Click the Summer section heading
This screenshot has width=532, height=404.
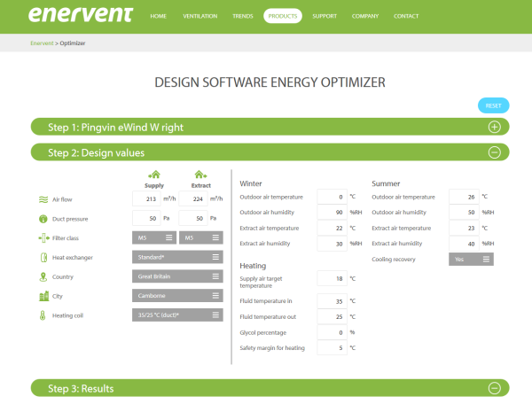point(386,183)
